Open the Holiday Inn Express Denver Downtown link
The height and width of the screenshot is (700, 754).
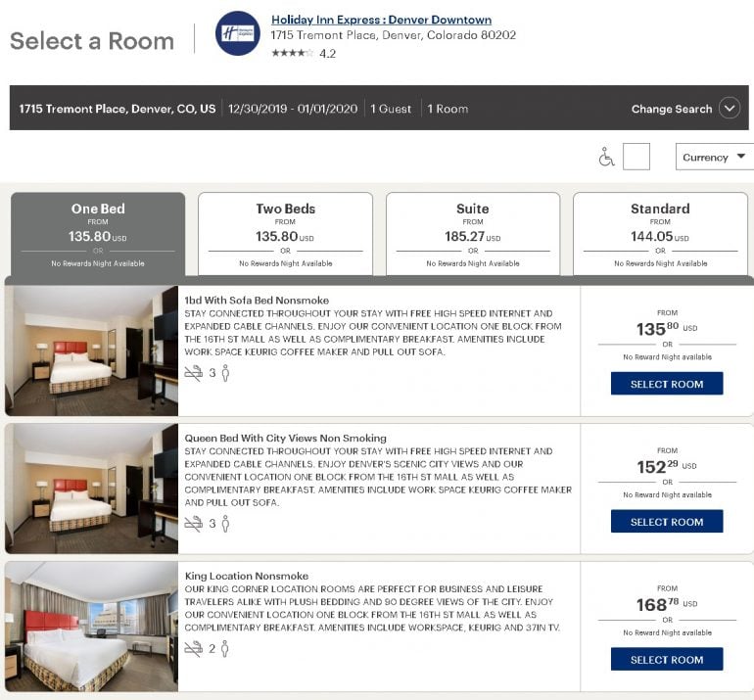click(x=381, y=20)
